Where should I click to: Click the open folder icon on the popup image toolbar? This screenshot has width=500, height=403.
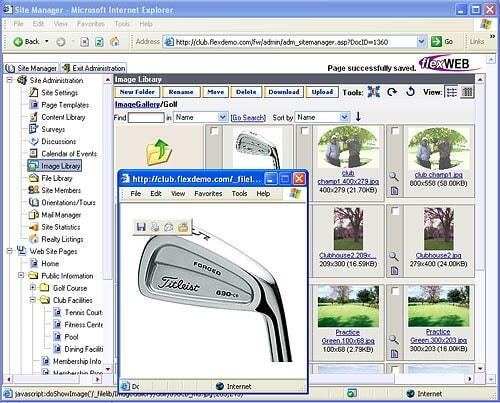tap(183, 227)
